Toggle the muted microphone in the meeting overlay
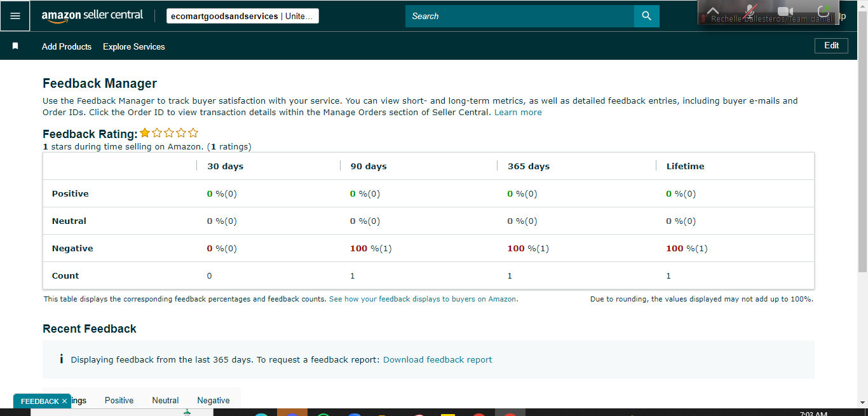868x416 pixels. tap(750, 10)
